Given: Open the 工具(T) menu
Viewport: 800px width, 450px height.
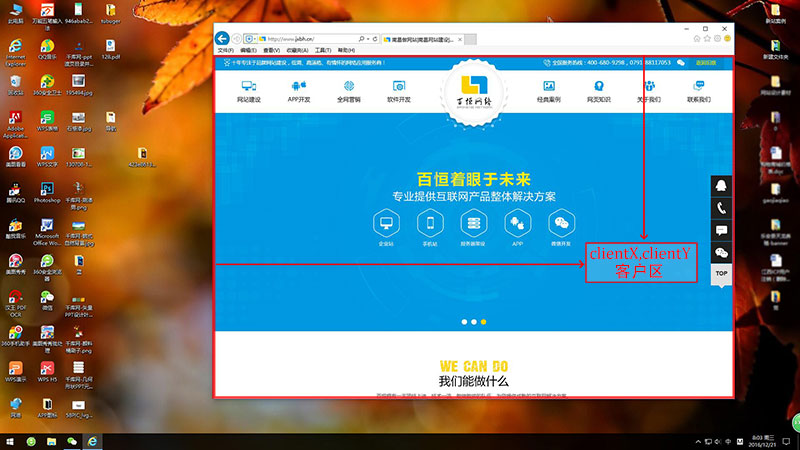Looking at the screenshot, I should [x=322, y=49].
